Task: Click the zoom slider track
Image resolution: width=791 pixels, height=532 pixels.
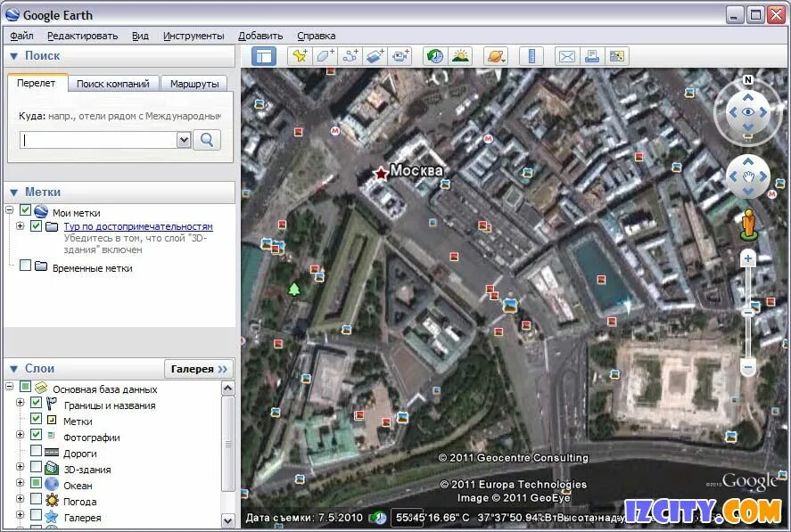Action: (x=748, y=313)
